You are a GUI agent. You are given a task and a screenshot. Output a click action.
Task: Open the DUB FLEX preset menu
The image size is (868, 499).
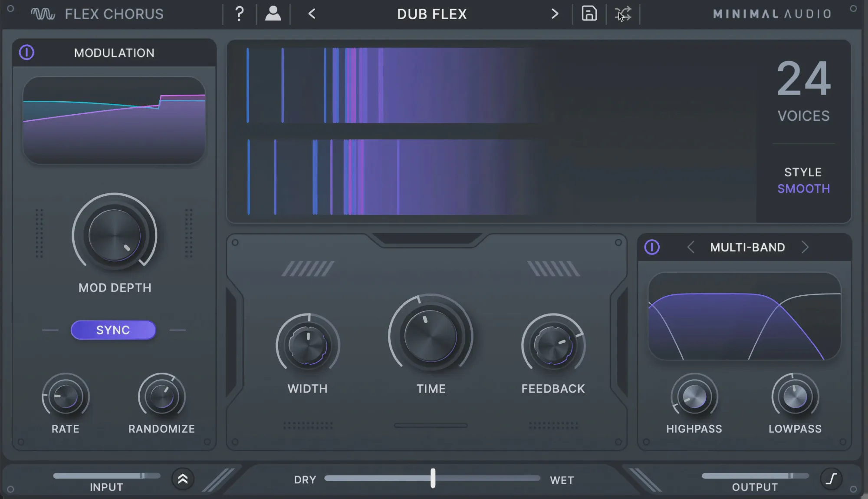coord(432,14)
